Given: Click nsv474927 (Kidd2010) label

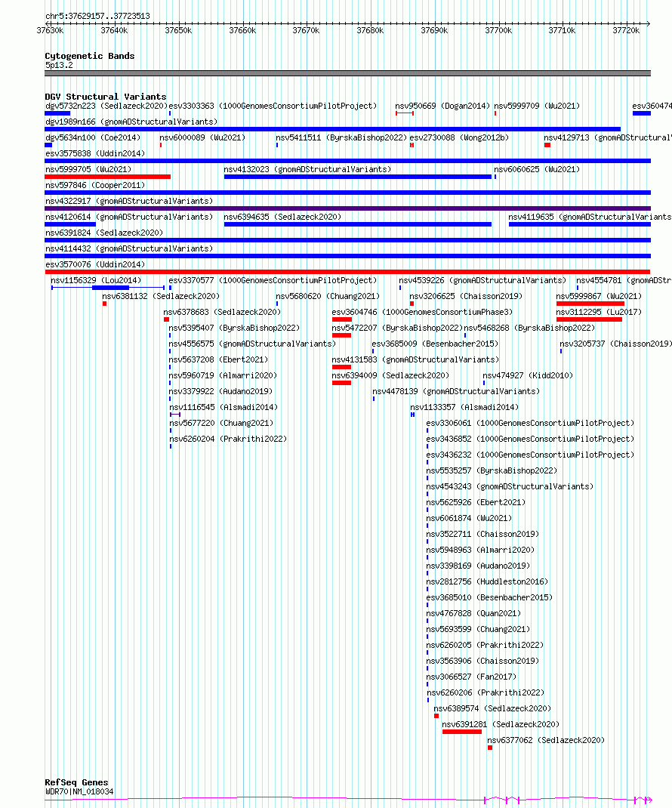Looking at the screenshot, I should click(x=528, y=375).
